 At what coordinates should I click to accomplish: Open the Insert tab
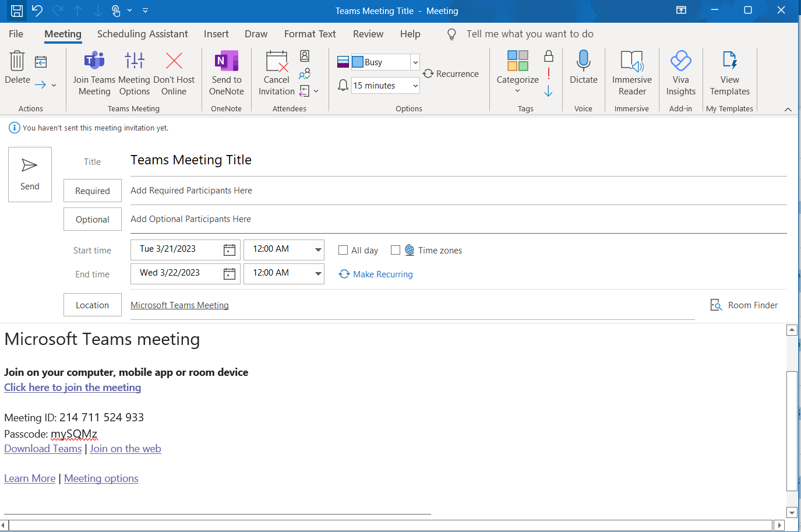coord(216,34)
